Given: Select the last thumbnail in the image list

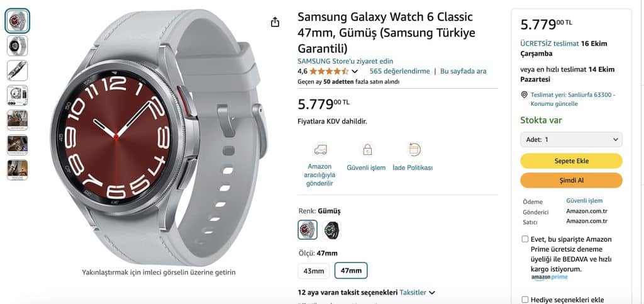Looking at the screenshot, I should (x=17, y=170).
